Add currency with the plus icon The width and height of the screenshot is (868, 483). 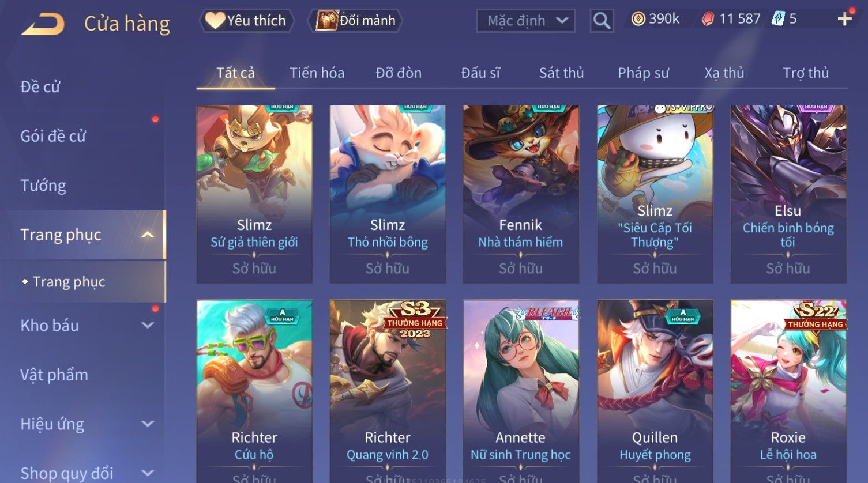pyautogui.click(x=844, y=19)
